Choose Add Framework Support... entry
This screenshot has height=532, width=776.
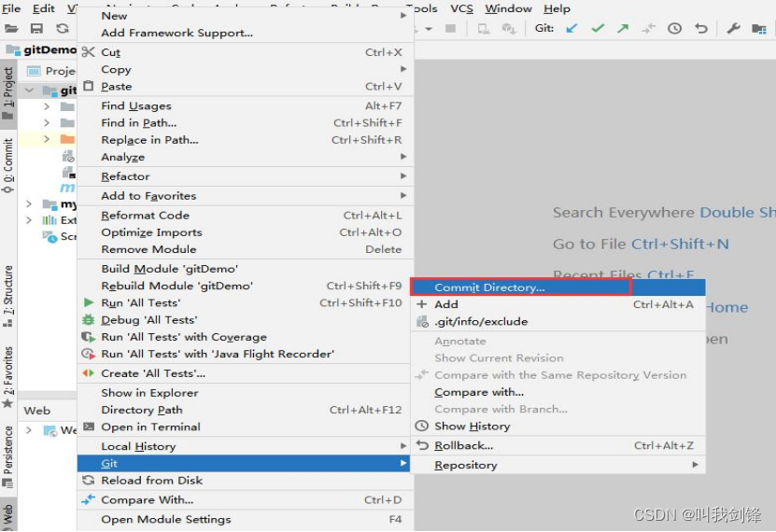[246, 33]
